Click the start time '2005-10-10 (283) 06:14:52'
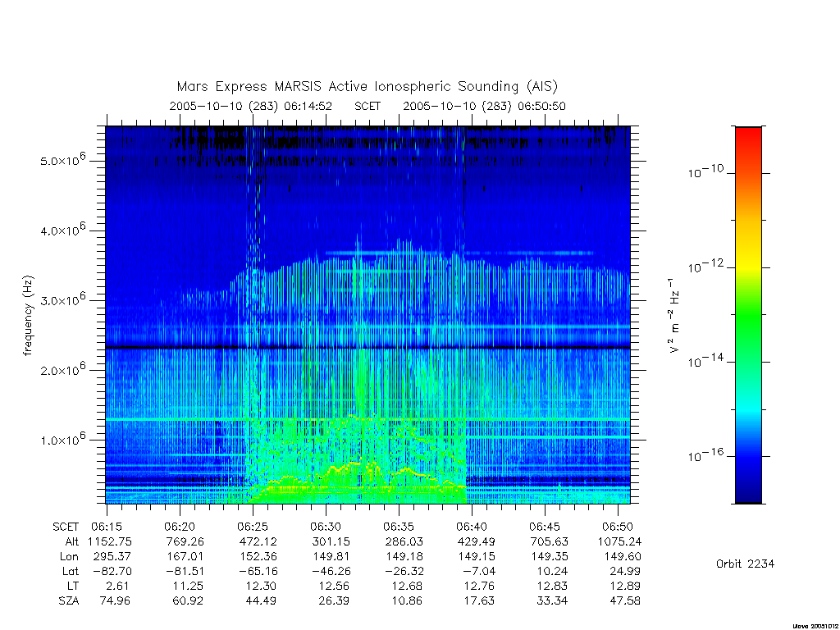 click(251, 106)
